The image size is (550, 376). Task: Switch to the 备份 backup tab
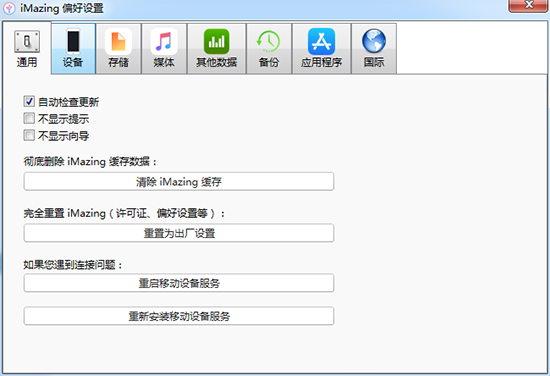[269, 48]
